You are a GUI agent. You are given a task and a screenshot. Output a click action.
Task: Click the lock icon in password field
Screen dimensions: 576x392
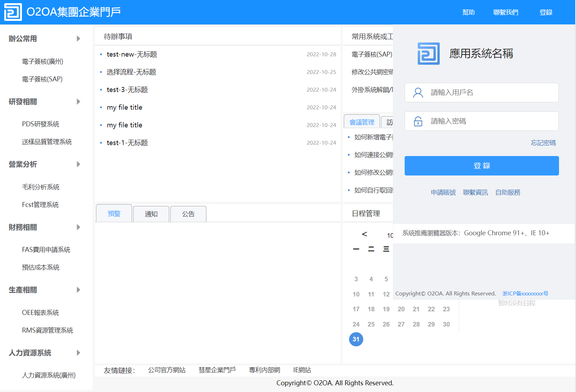[418, 121]
